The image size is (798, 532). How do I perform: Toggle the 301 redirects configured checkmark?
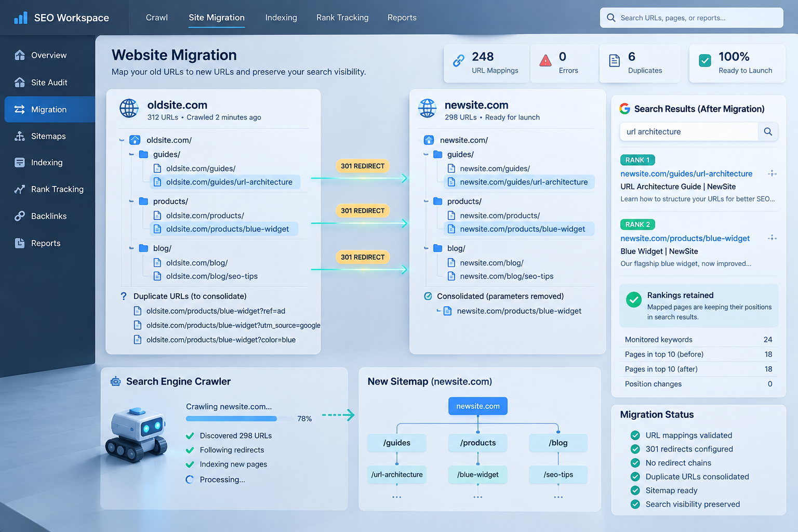pyautogui.click(x=635, y=449)
